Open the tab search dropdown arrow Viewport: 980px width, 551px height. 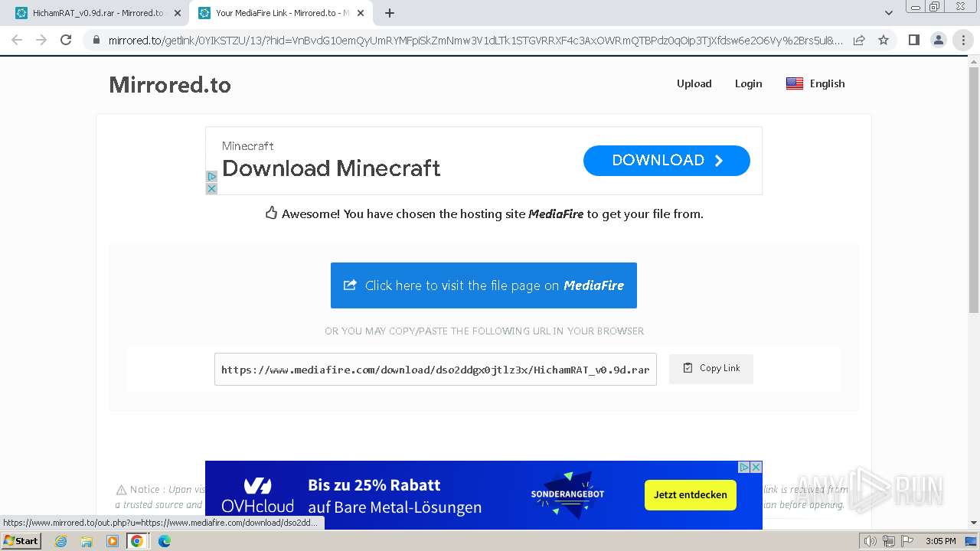pos(889,13)
